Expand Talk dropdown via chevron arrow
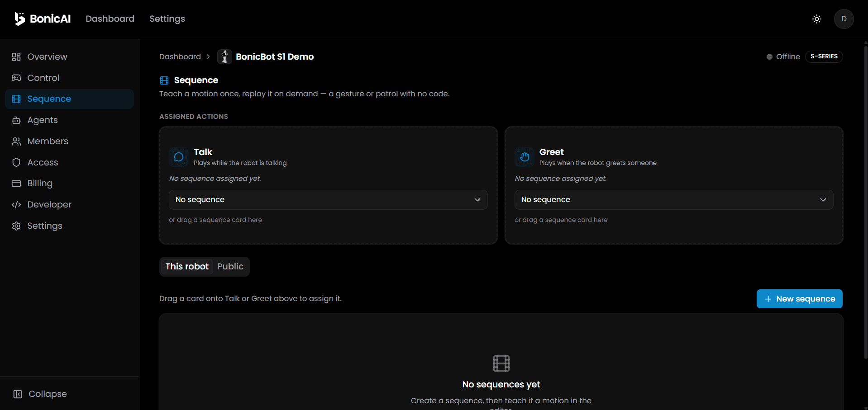Viewport: 868px width, 410px height. 477,200
